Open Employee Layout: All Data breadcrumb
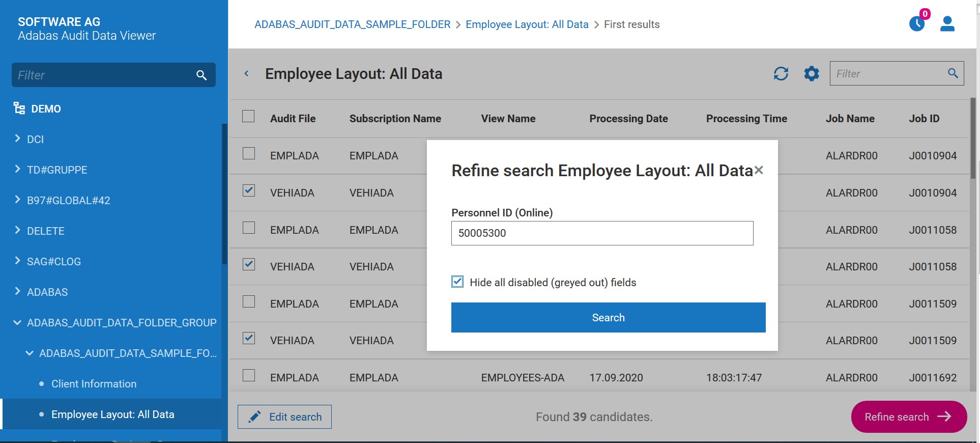This screenshot has width=980, height=443. [x=527, y=24]
